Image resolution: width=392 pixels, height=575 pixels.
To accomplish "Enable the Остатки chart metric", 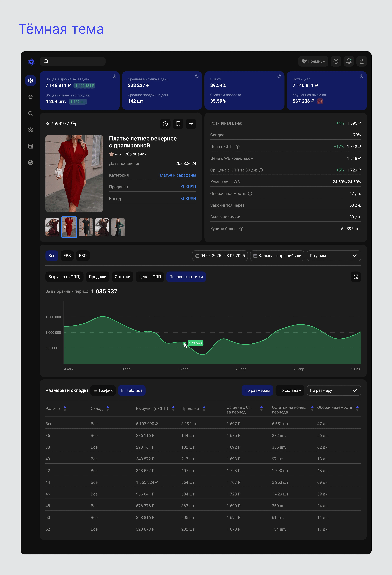I will tap(122, 277).
